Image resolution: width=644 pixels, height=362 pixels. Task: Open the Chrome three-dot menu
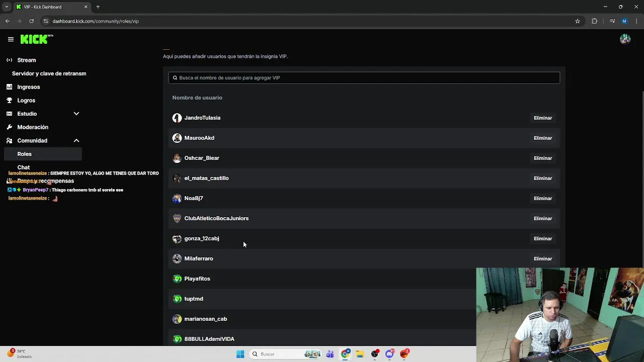(x=636, y=21)
